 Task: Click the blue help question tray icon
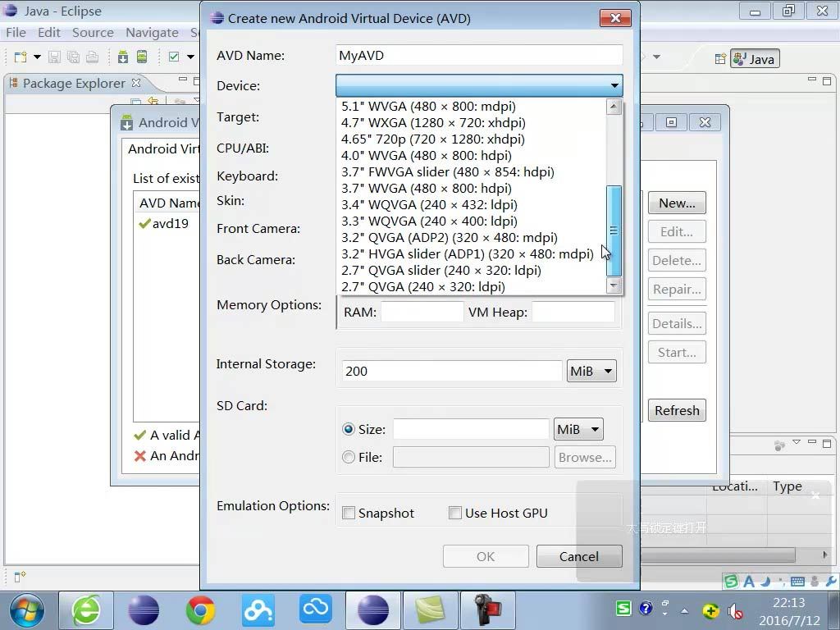pyautogui.click(x=646, y=608)
